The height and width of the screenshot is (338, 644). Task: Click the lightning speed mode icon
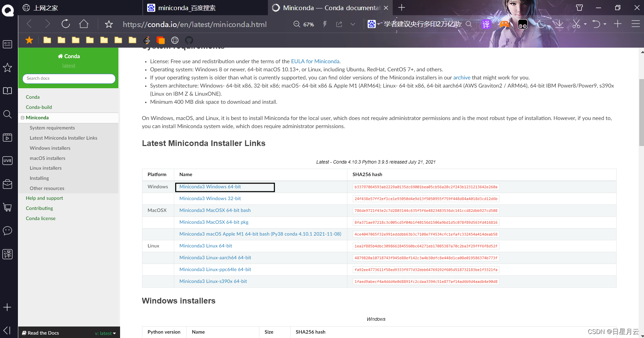[x=325, y=24]
